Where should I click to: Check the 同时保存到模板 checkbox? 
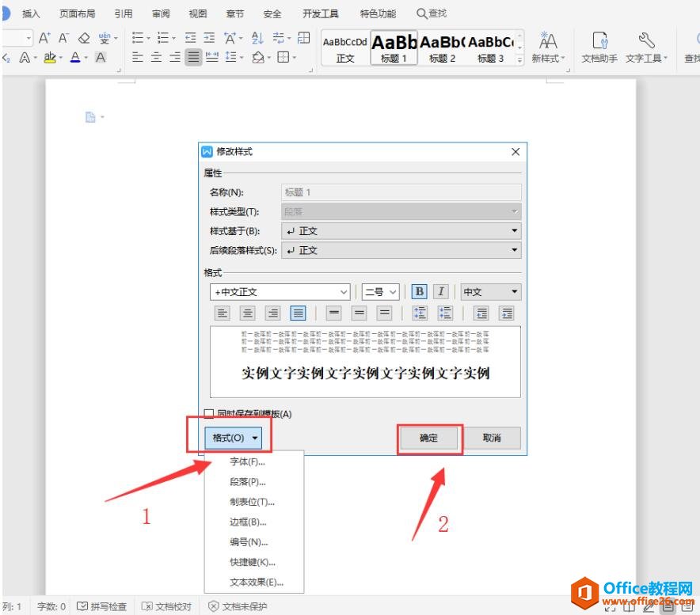coord(208,414)
